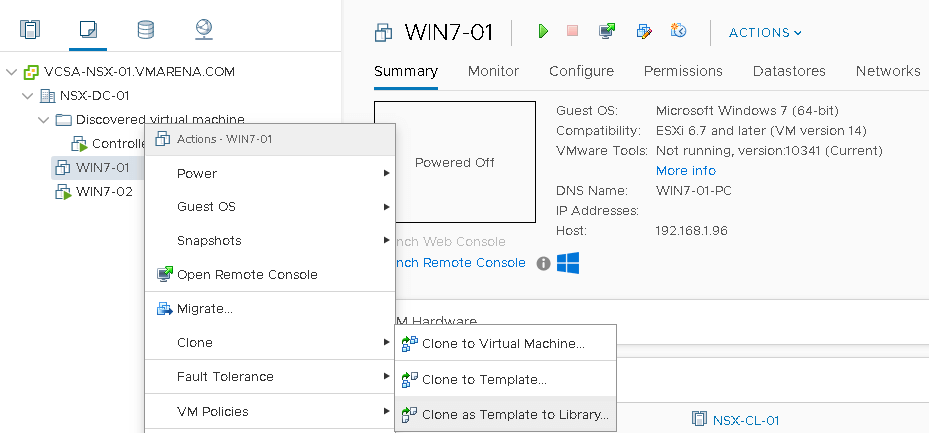Collapse the VCSA-NSX-01.VMARENA.COM tree node
The height and width of the screenshot is (433, 929).
(x=11, y=72)
